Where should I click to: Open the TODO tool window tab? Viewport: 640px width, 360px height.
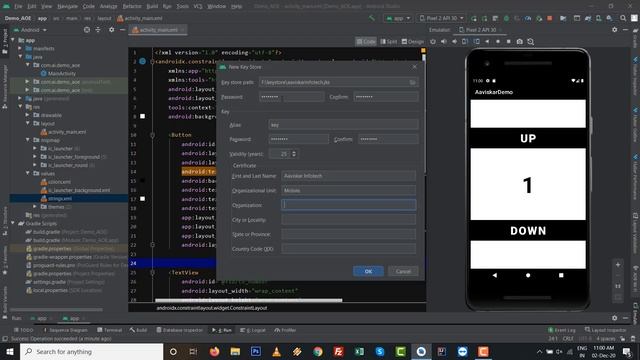point(24,330)
